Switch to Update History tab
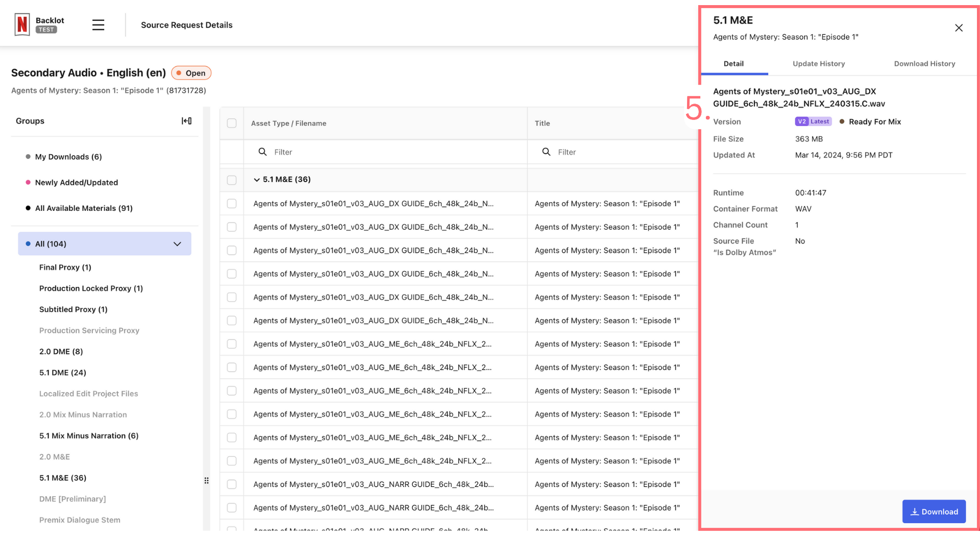The image size is (980, 536). (x=818, y=64)
